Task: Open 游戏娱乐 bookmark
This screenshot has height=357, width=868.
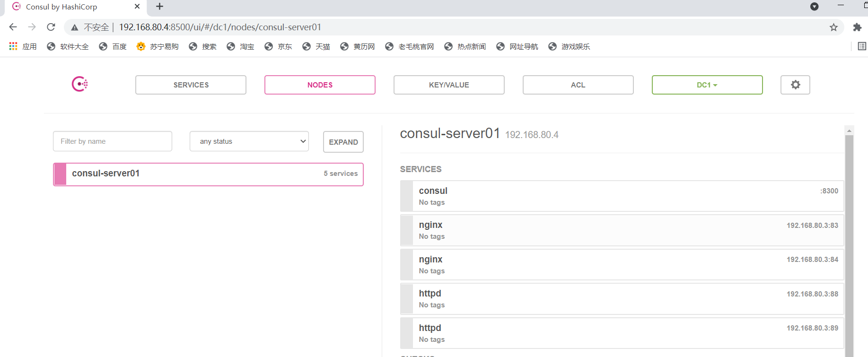Action: [x=569, y=46]
